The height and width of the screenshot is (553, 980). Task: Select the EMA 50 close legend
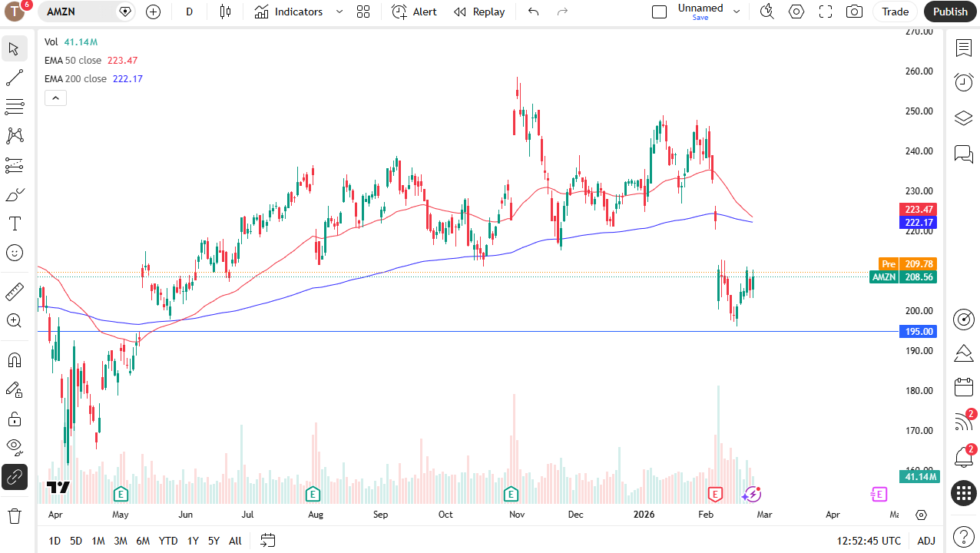74,60
